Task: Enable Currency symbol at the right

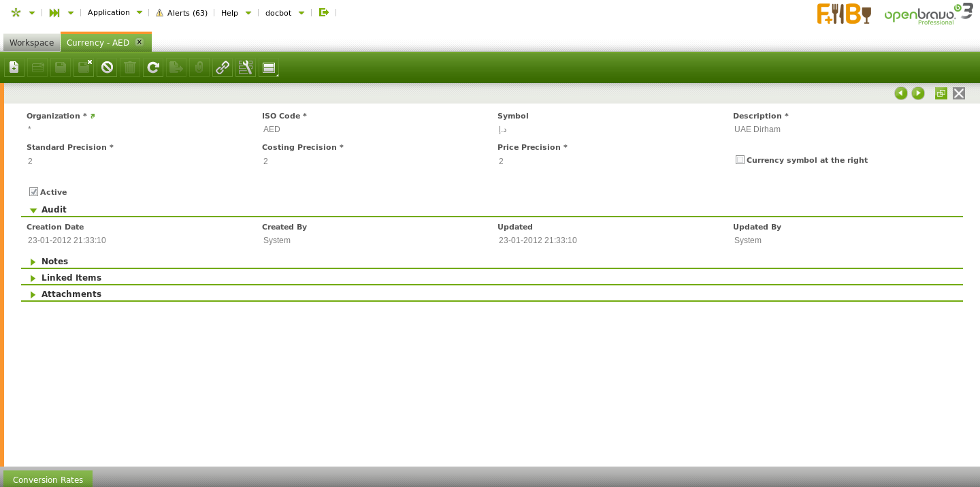Action: [740, 160]
